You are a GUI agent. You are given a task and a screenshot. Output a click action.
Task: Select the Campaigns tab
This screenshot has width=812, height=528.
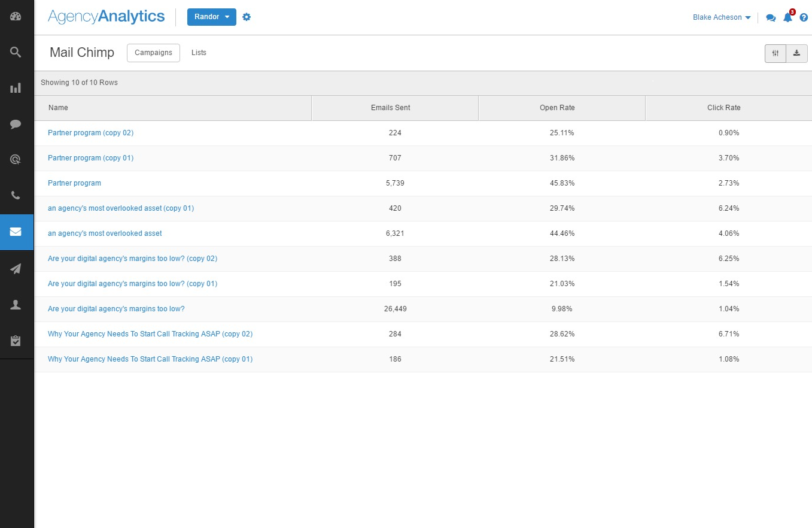[x=153, y=53]
